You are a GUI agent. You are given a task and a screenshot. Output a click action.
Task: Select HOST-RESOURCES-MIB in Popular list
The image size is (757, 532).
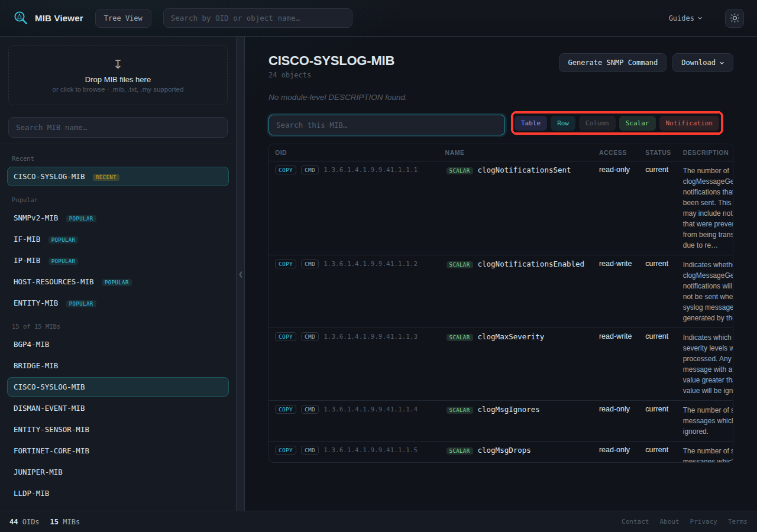118,282
